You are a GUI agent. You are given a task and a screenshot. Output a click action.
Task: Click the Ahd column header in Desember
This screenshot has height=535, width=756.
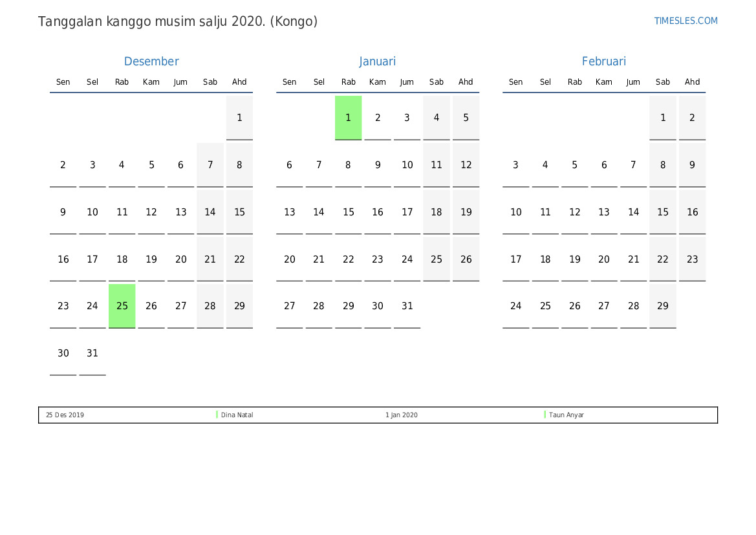tap(239, 82)
